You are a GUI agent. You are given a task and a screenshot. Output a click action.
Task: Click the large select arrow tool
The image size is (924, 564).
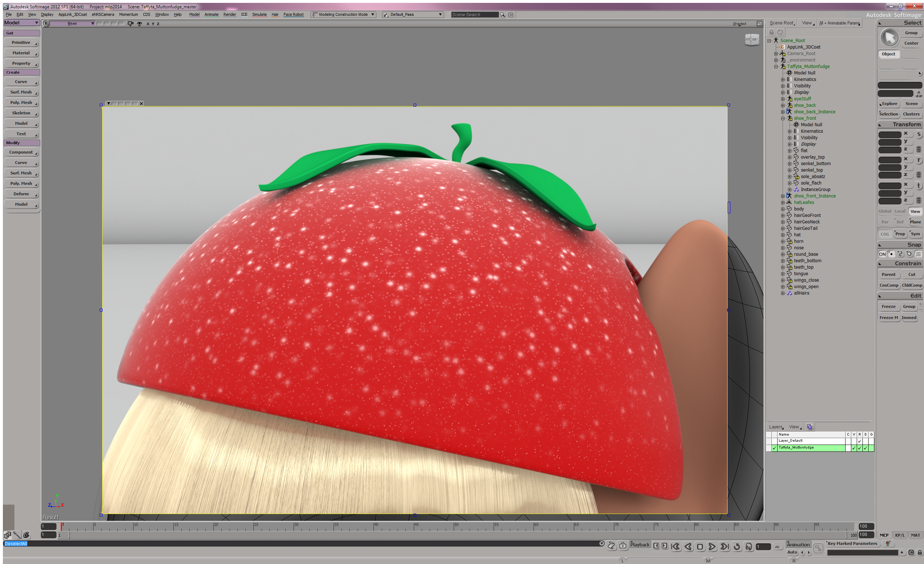(889, 38)
